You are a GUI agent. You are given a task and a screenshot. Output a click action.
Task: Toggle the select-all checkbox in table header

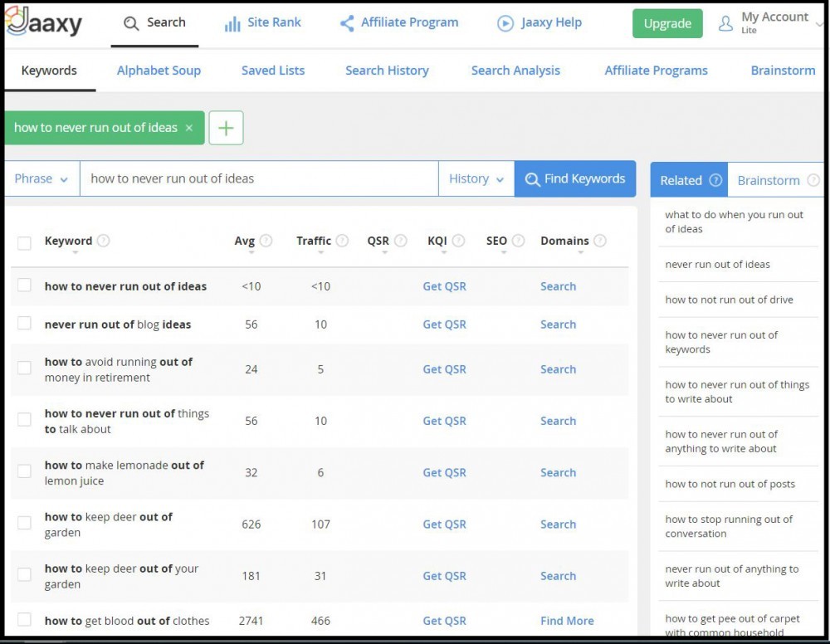(24, 243)
